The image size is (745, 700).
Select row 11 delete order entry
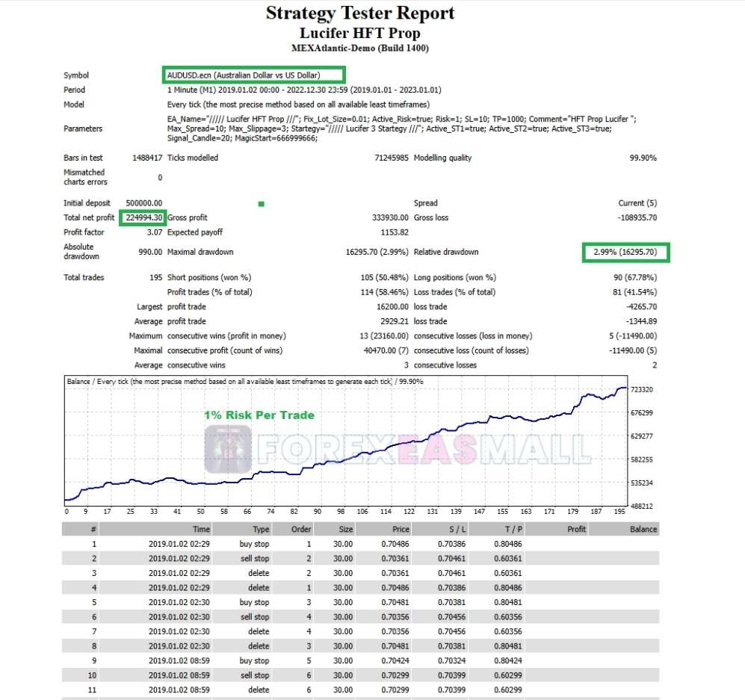360,690
